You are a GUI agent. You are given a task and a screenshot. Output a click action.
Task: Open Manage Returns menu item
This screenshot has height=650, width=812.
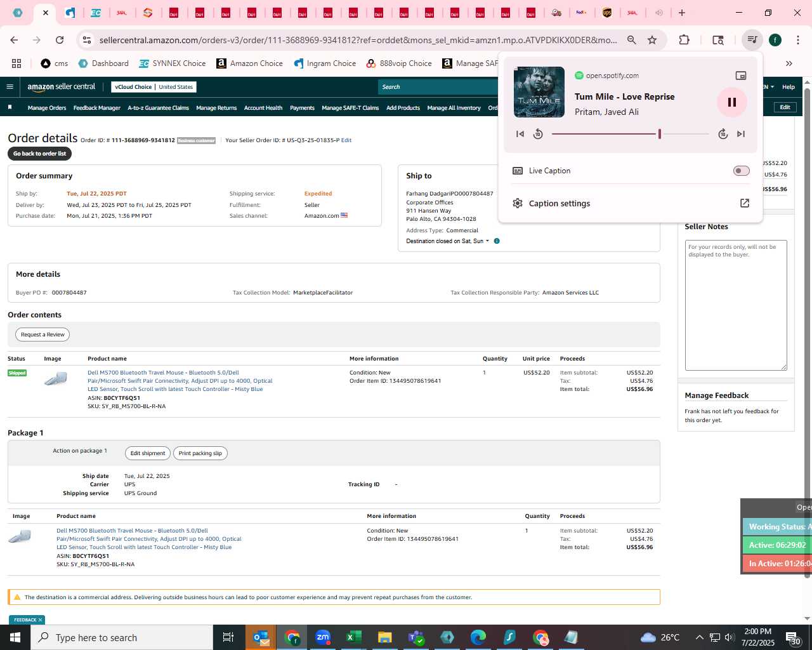click(216, 108)
